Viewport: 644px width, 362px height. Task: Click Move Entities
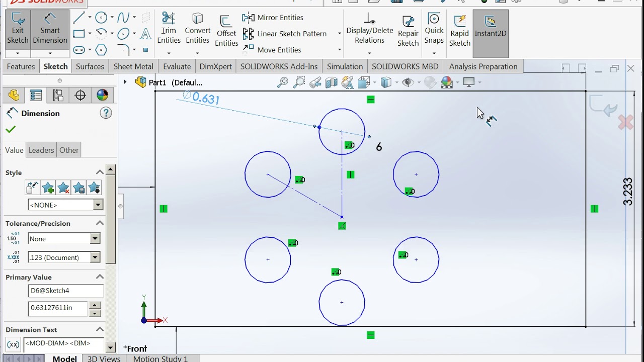[272, 50]
